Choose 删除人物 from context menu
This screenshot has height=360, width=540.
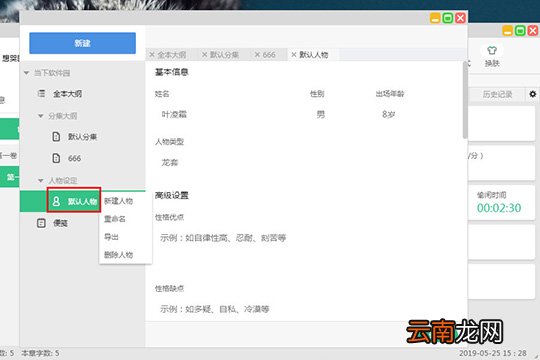(118, 255)
